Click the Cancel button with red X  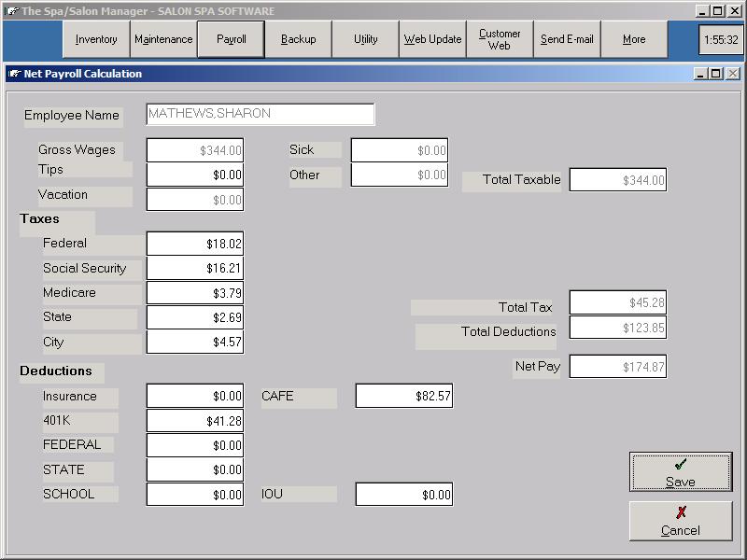[x=681, y=521]
